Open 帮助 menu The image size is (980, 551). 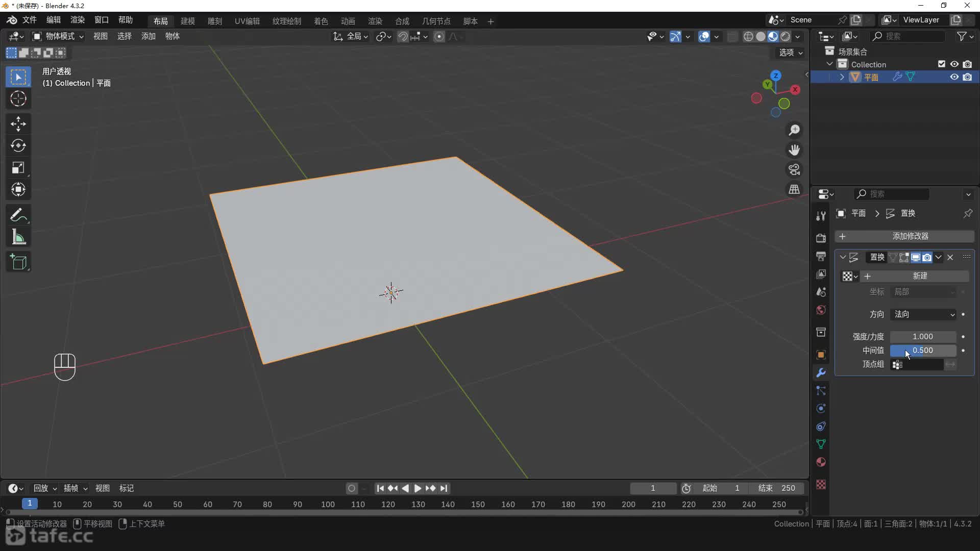point(126,20)
